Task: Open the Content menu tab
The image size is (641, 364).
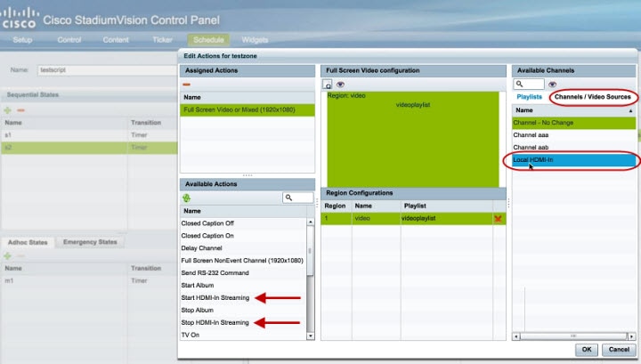Action: [x=116, y=40]
